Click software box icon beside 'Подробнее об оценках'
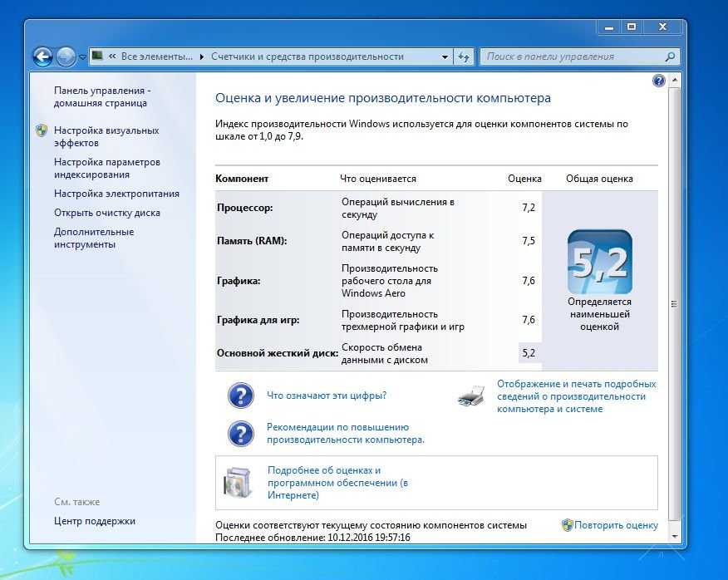728x580 pixels. point(238,483)
